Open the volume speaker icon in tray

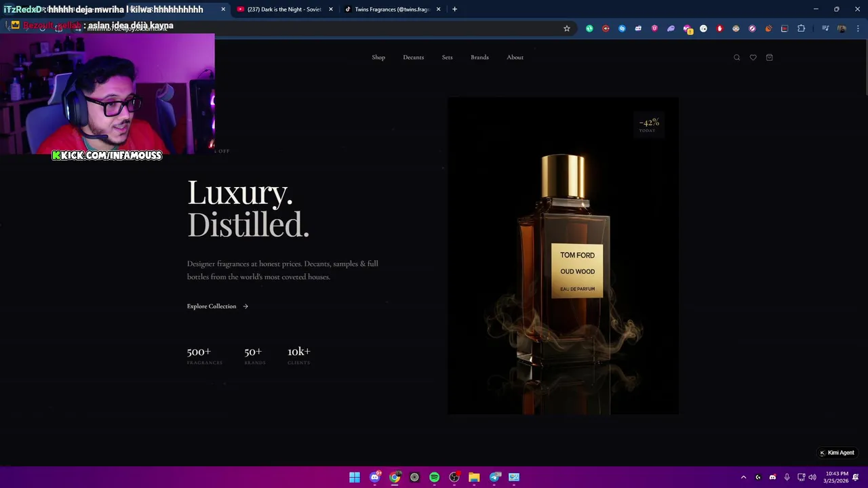(x=812, y=477)
